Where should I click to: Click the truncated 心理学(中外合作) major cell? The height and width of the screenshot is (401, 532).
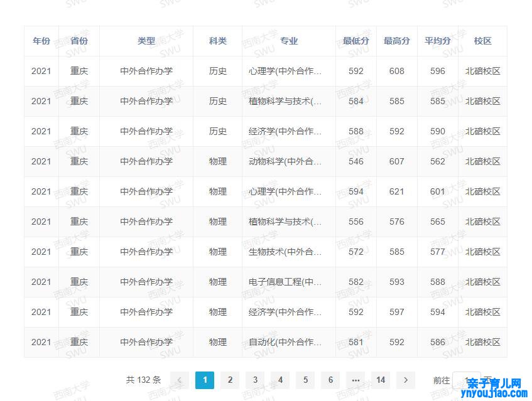click(286, 71)
